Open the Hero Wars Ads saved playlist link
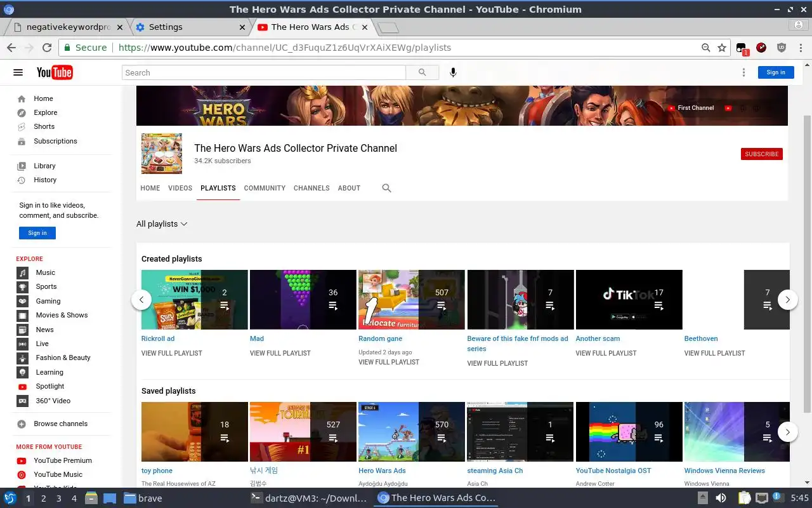Screen dimensions: 812x508 click(382, 471)
